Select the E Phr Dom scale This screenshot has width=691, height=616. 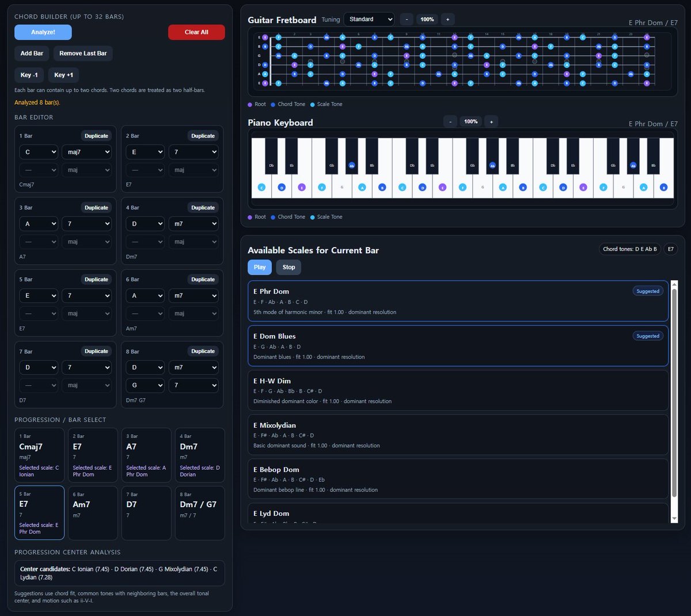click(x=458, y=301)
